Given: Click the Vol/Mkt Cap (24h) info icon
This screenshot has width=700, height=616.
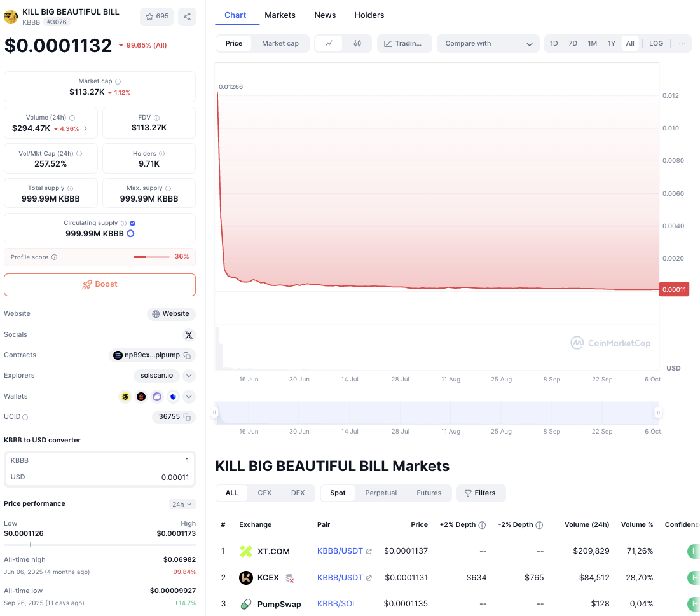Looking at the screenshot, I should [79, 154].
